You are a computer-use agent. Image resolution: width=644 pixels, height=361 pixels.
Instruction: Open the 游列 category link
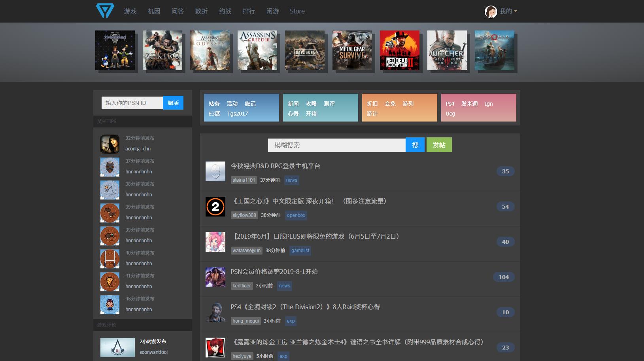coord(408,104)
